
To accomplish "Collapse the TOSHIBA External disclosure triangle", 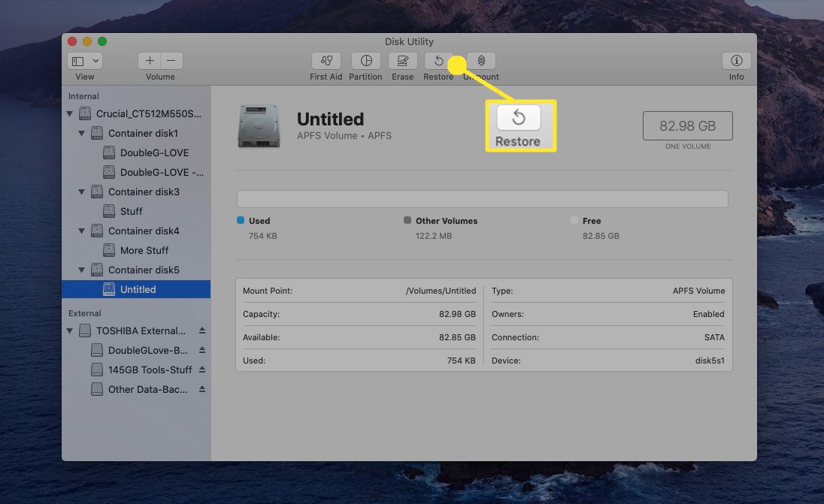I will (x=71, y=331).
